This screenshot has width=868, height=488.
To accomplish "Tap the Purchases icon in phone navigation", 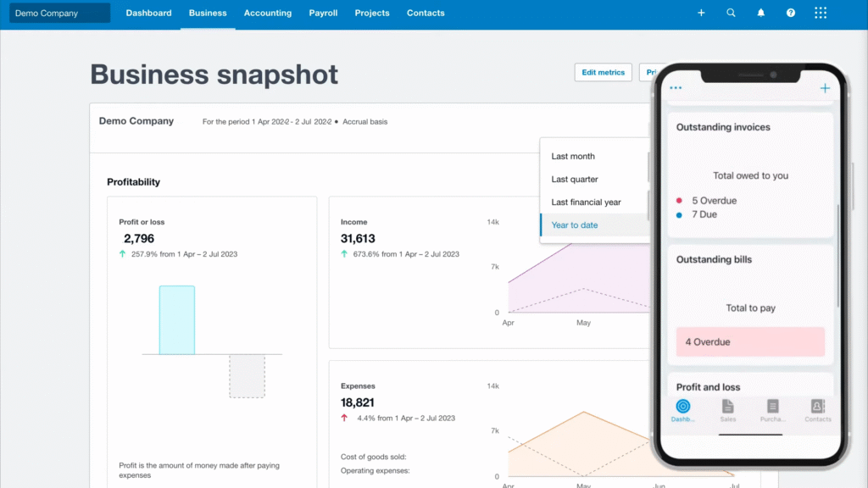I will [x=772, y=409].
